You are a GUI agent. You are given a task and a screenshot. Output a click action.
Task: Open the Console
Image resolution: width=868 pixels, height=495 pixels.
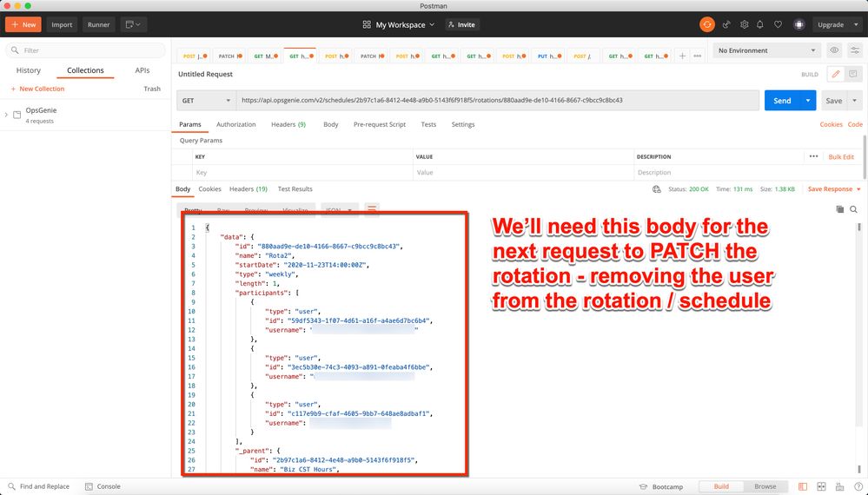pyautogui.click(x=103, y=486)
